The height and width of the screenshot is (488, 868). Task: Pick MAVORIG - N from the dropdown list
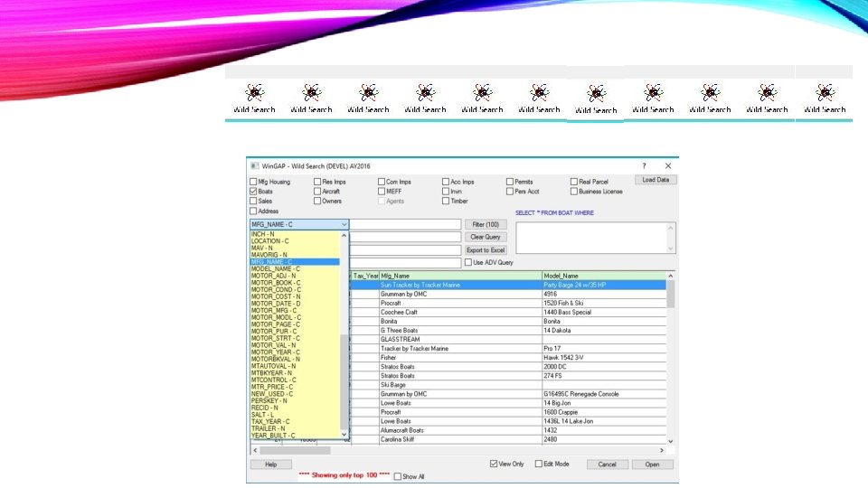pos(295,255)
